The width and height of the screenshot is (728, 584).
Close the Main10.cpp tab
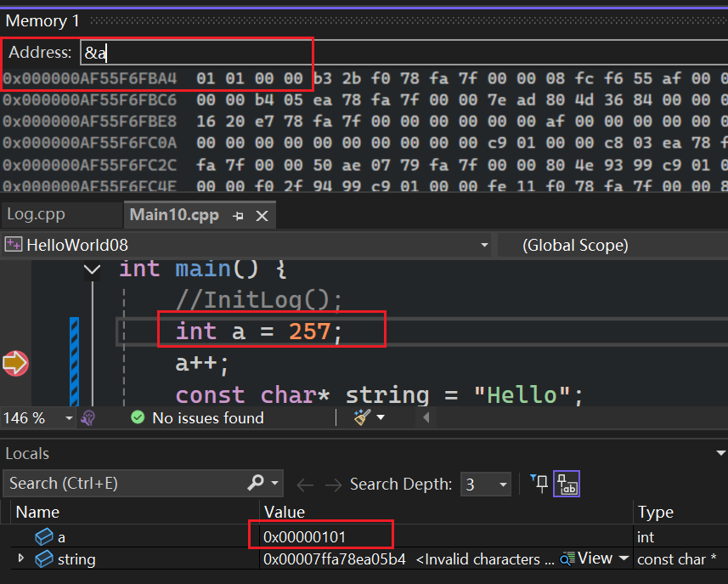[x=262, y=216]
